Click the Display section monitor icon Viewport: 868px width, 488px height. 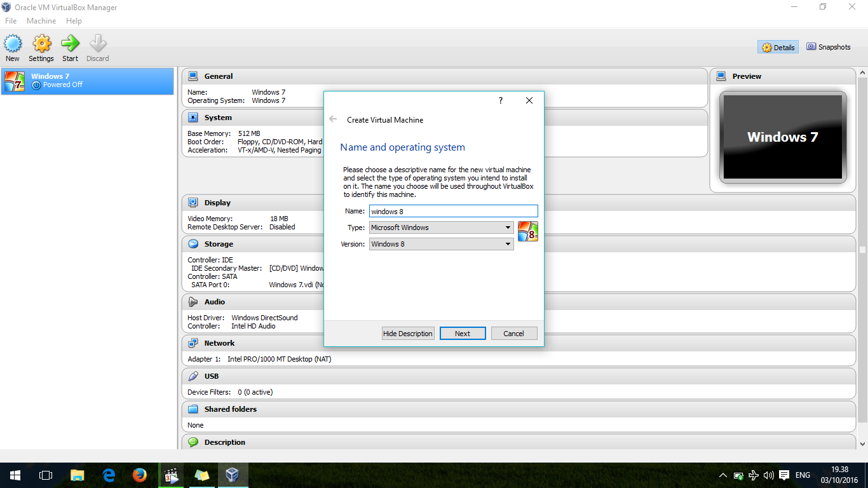[193, 203]
